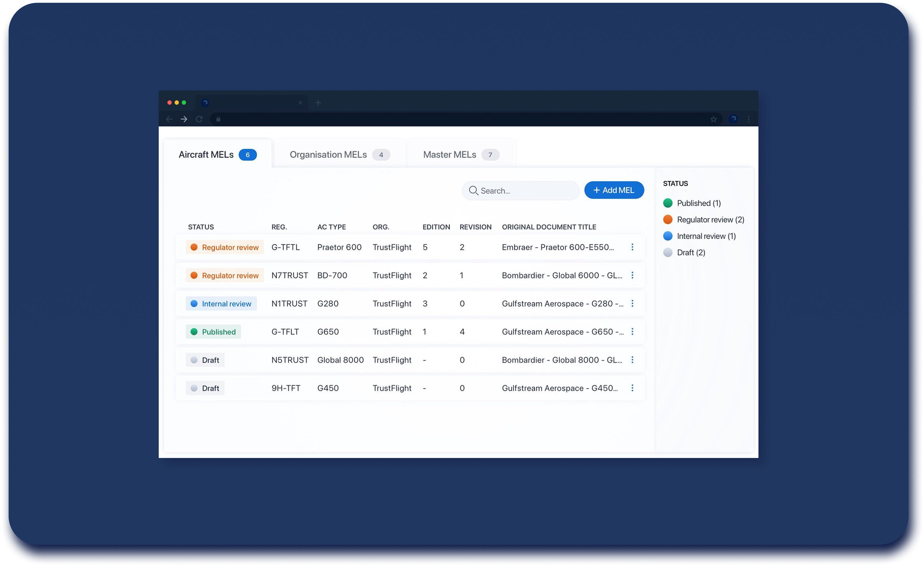Open Gulfstream Aerospace - G280 document title
This screenshot has width=924, height=566.
(x=562, y=303)
